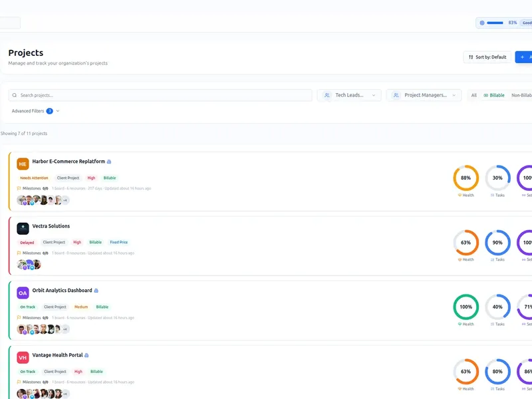
Task: Click the Medium priority tag on Orbit
Action: (81, 307)
